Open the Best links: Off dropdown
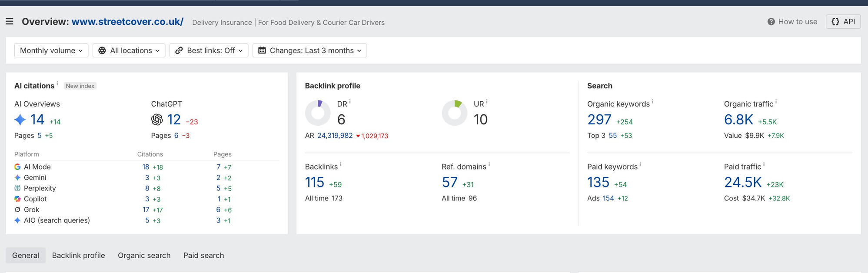 click(x=209, y=50)
